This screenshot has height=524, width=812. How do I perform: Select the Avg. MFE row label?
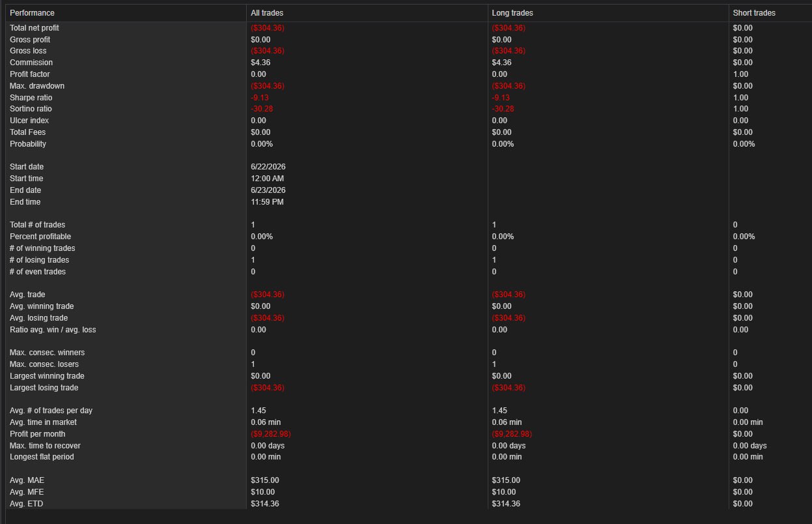click(27, 492)
